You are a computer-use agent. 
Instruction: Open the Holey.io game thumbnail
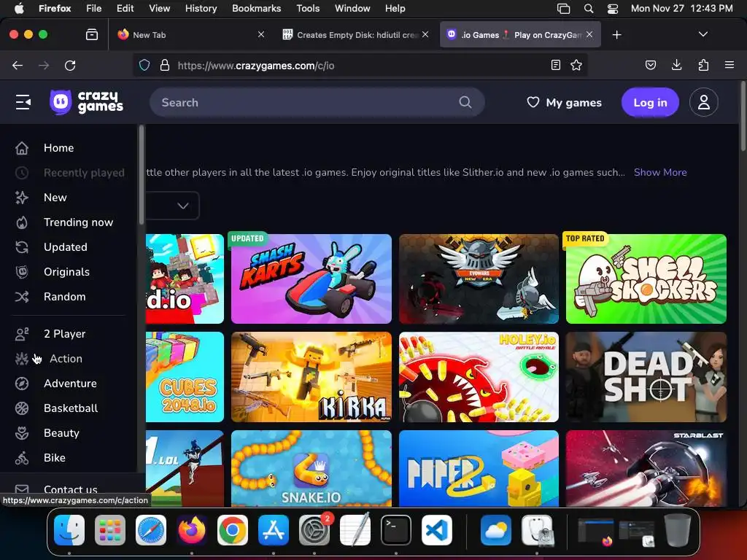pyautogui.click(x=479, y=377)
